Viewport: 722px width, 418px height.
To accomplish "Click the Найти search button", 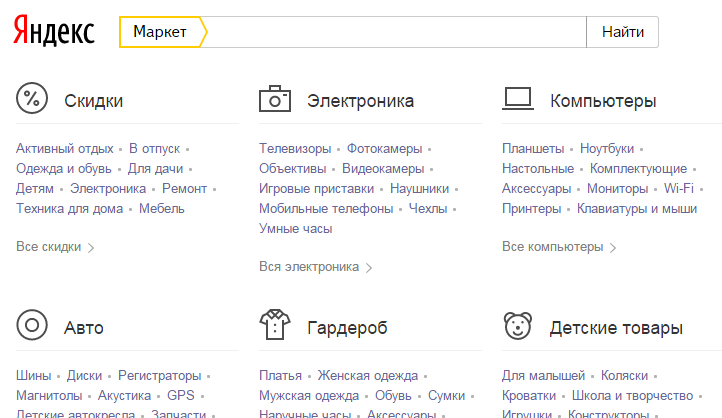I will click(623, 32).
